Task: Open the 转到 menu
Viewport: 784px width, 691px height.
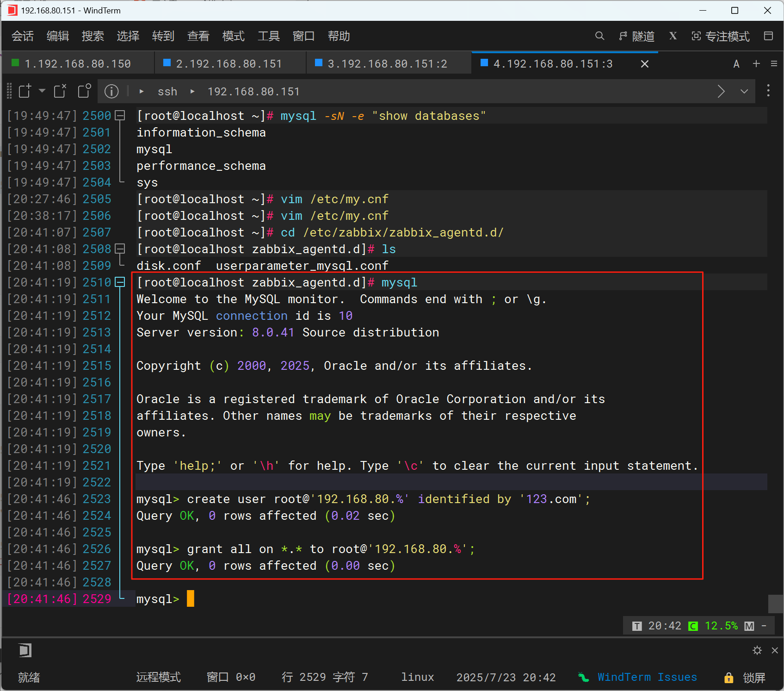Action: coord(163,36)
